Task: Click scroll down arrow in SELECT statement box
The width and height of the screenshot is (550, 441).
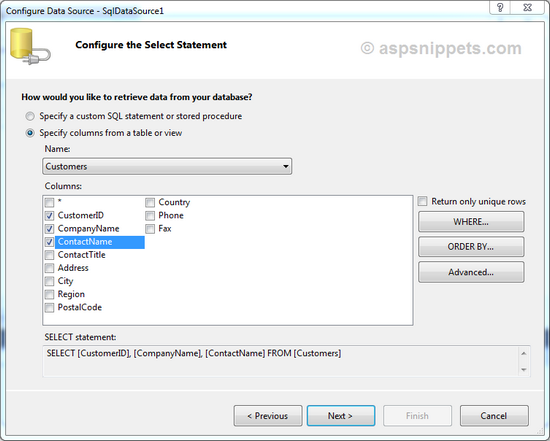Action: point(524,369)
